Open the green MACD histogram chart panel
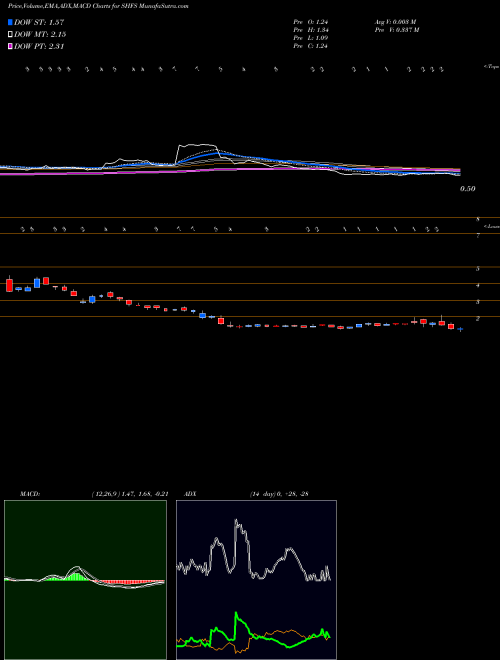The width and height of the screenshot is (500, 660). coord(85,580)
